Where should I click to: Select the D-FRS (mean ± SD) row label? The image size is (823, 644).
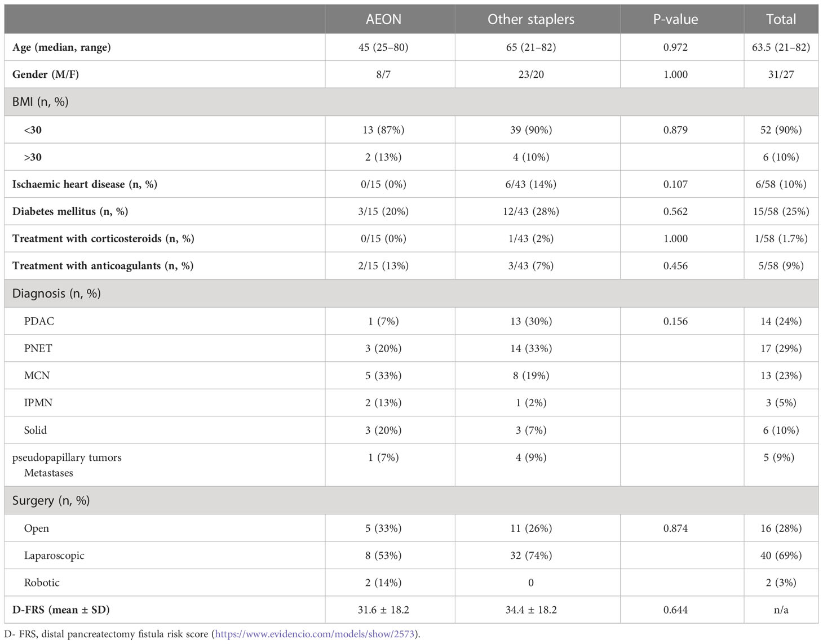click(x=61, y=610)
